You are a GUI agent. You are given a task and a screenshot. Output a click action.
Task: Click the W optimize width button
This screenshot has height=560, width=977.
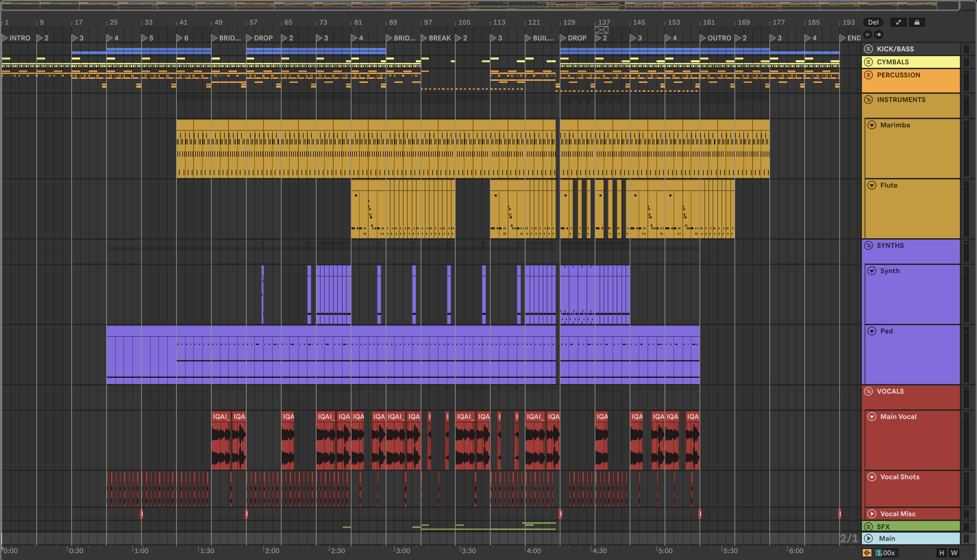[954, 553]
